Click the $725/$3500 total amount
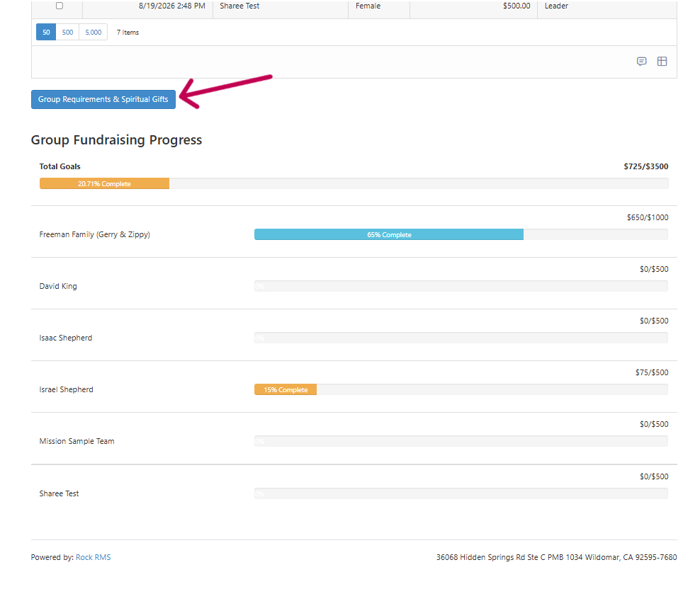Viewport: 700px width, 589px height. 646,166
